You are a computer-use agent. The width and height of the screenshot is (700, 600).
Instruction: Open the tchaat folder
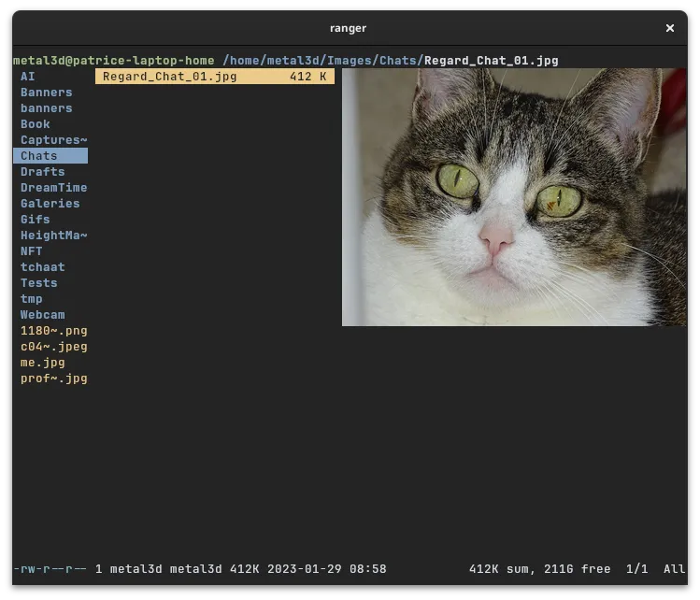click(43, 267)
